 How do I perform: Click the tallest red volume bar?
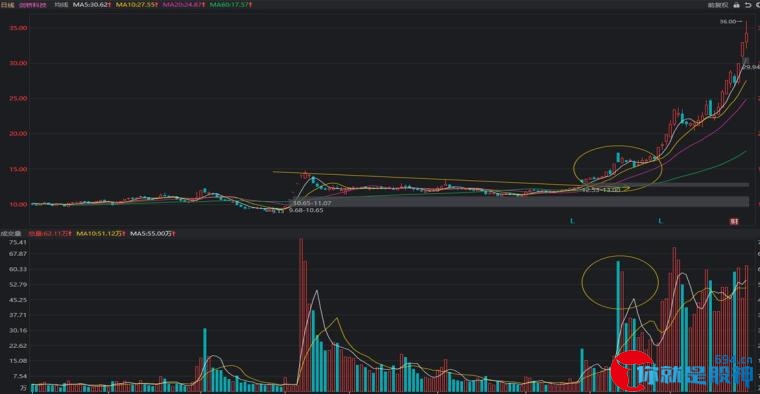[x=301, y=315]
